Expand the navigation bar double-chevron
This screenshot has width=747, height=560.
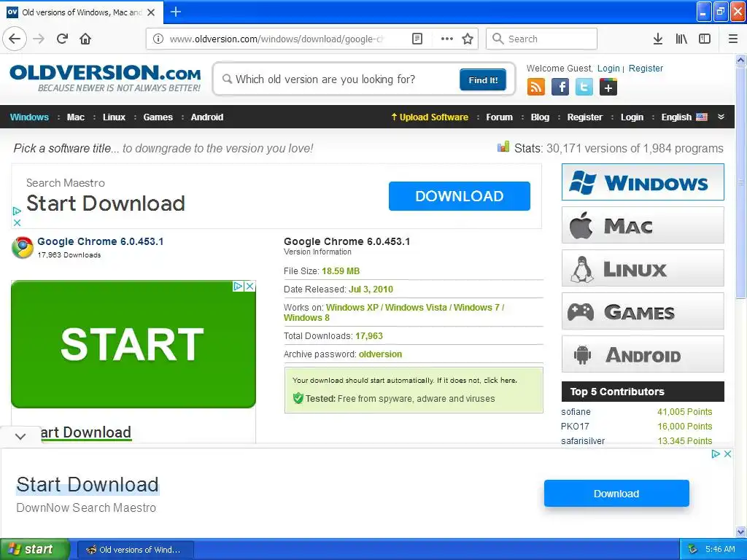point(721,117)
